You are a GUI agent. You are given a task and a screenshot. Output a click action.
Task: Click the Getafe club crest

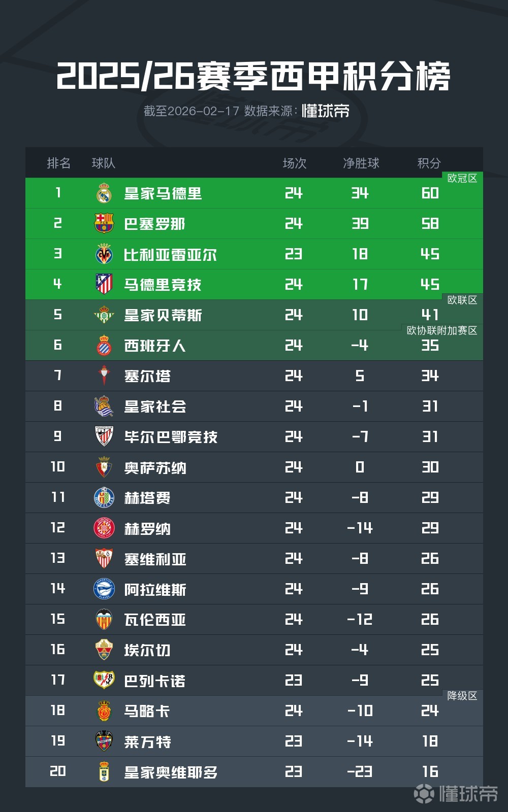[x=104, y=497]
